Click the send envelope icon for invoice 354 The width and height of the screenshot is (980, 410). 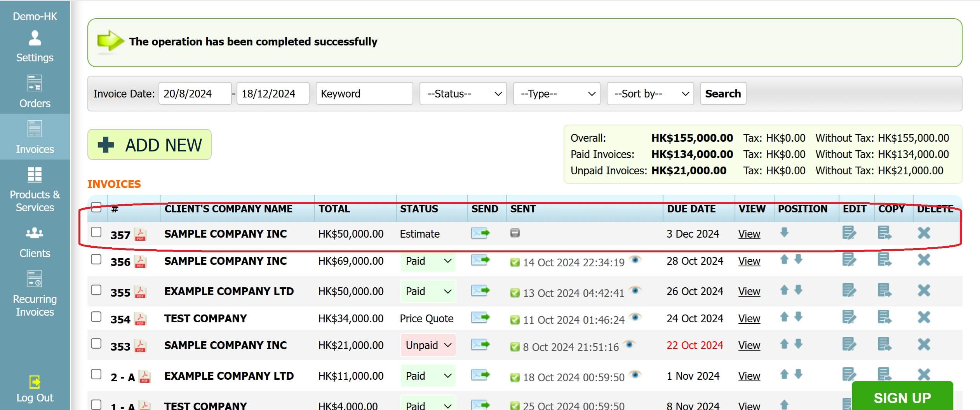point(480,317)
